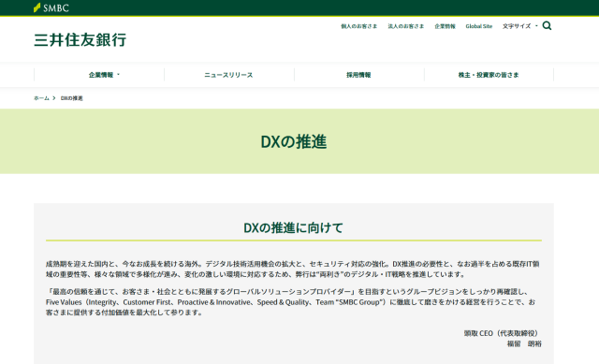Viewport: 599px width, 364px height.
Task: Click the name 福留 朗裕
Action: pos(524,343)
